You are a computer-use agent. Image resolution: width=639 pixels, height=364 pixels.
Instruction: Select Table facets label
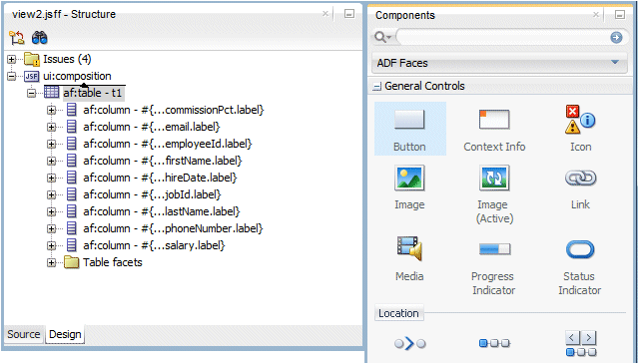[x=113, y=262]
